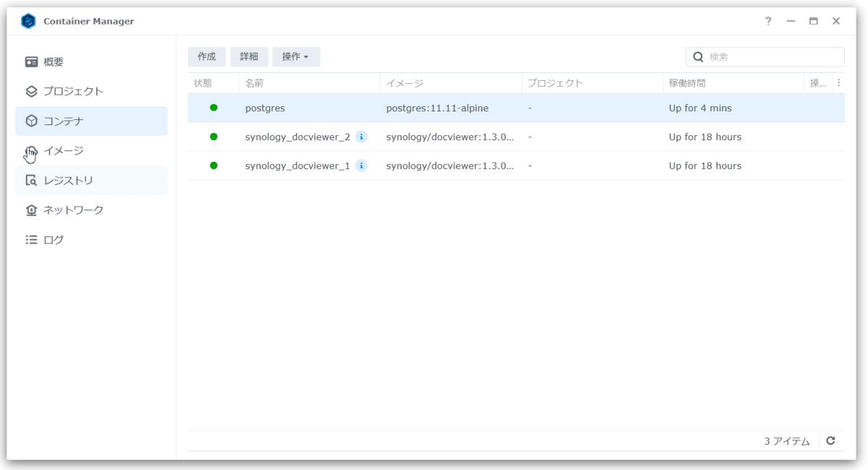The image size is (868, 470).
Task: Click green status dot of postgres
Action: [213, 108]
